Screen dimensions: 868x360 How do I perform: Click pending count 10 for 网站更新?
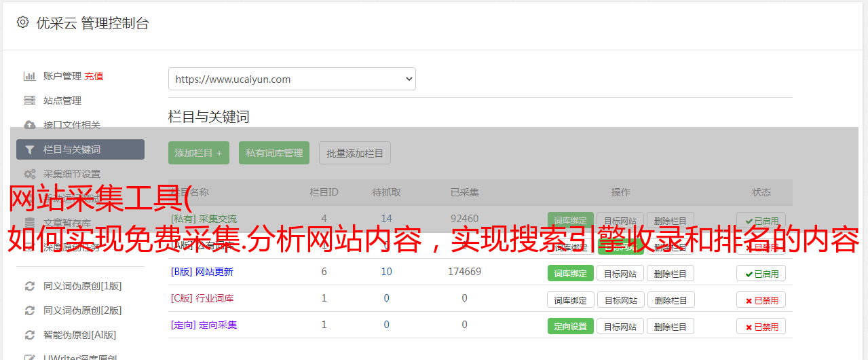tap(387, 272)
